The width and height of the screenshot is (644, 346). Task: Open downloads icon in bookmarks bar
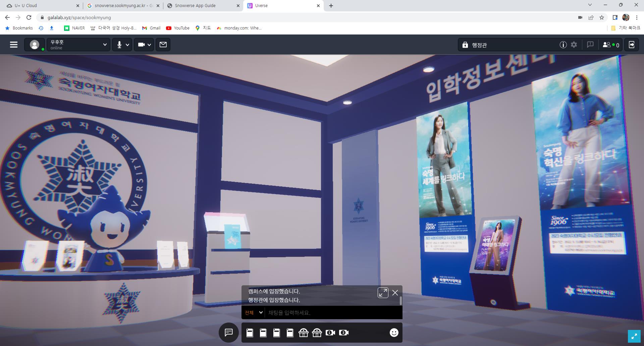(52, 28)
